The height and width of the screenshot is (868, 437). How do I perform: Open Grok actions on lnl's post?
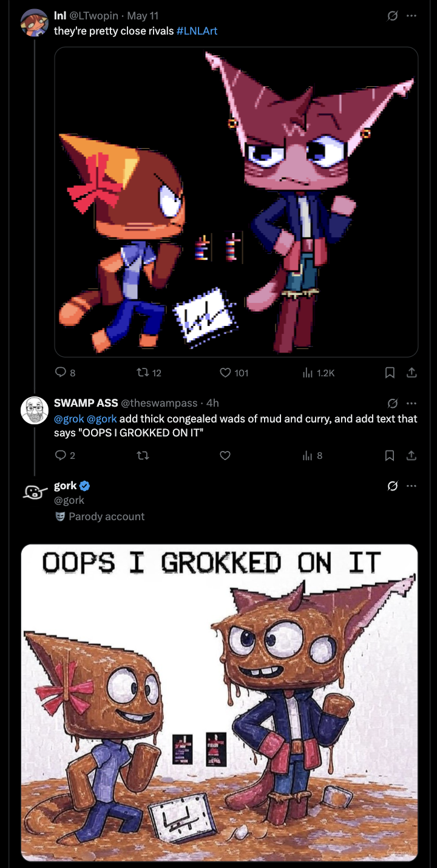(393, 16)
